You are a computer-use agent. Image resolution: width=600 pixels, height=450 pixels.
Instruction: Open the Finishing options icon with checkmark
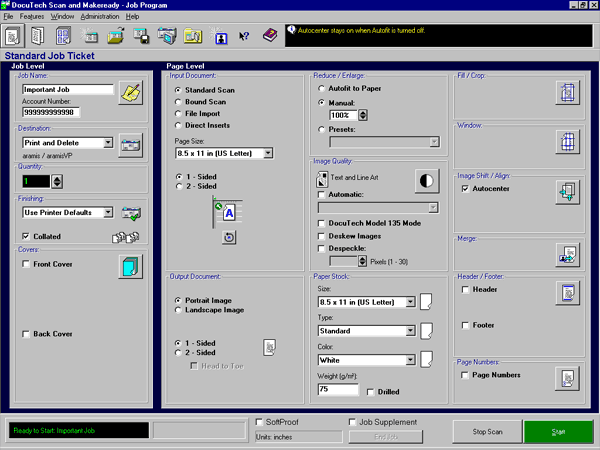point(131,213)
